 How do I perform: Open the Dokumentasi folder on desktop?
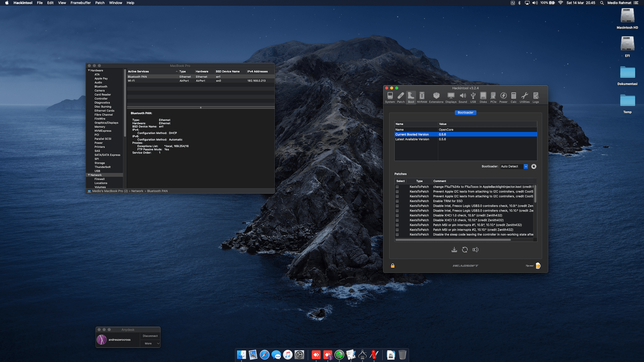[627, 76]
